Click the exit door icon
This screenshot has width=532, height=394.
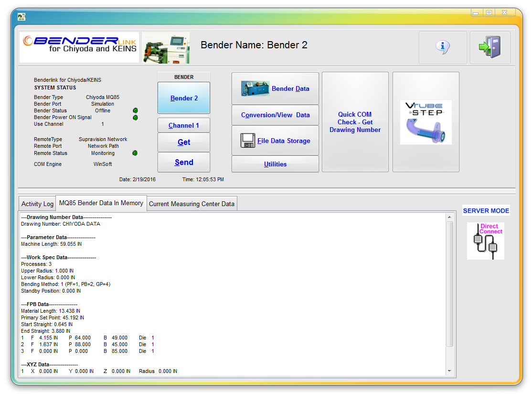click(x=490, y=47)
